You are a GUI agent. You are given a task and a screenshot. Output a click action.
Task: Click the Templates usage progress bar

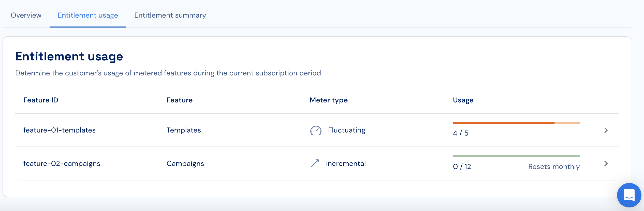[x=516, y=123]
